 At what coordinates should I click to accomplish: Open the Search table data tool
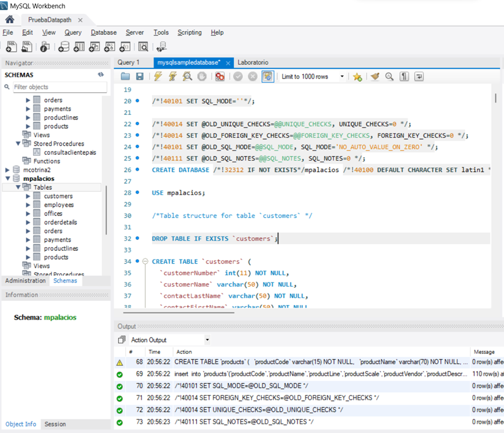143,47
